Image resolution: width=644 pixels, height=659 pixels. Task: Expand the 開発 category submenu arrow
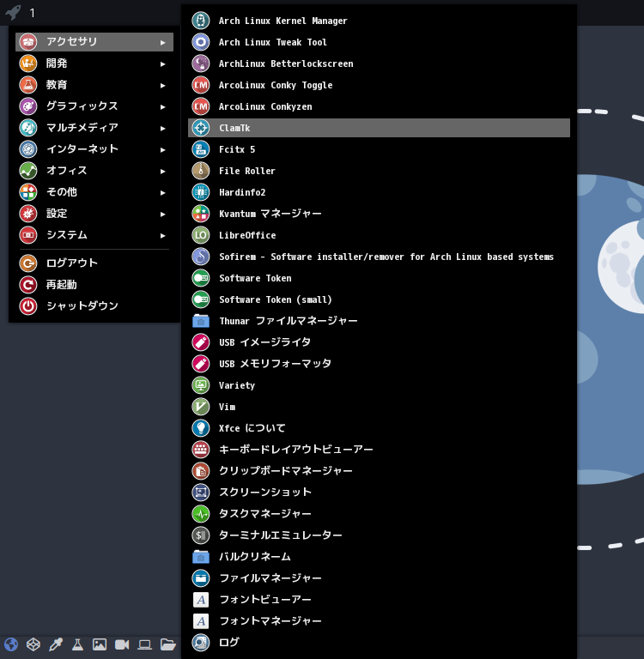(163, 63)
